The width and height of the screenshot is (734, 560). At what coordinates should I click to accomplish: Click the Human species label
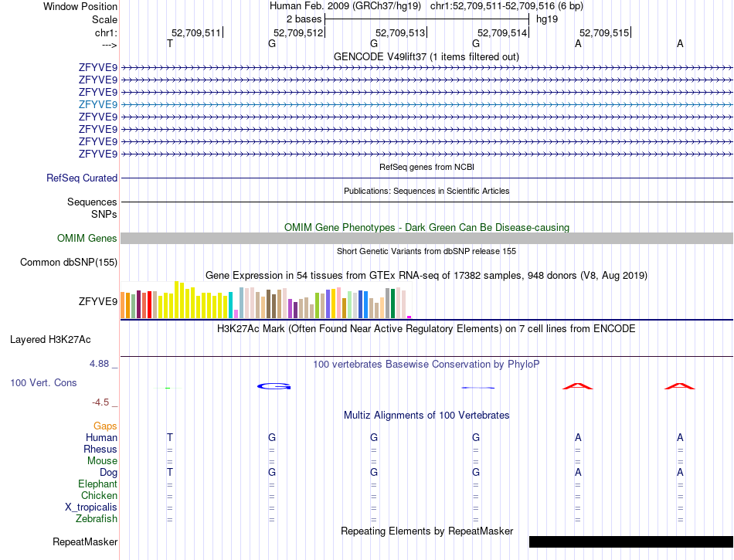tap(101, 437)
